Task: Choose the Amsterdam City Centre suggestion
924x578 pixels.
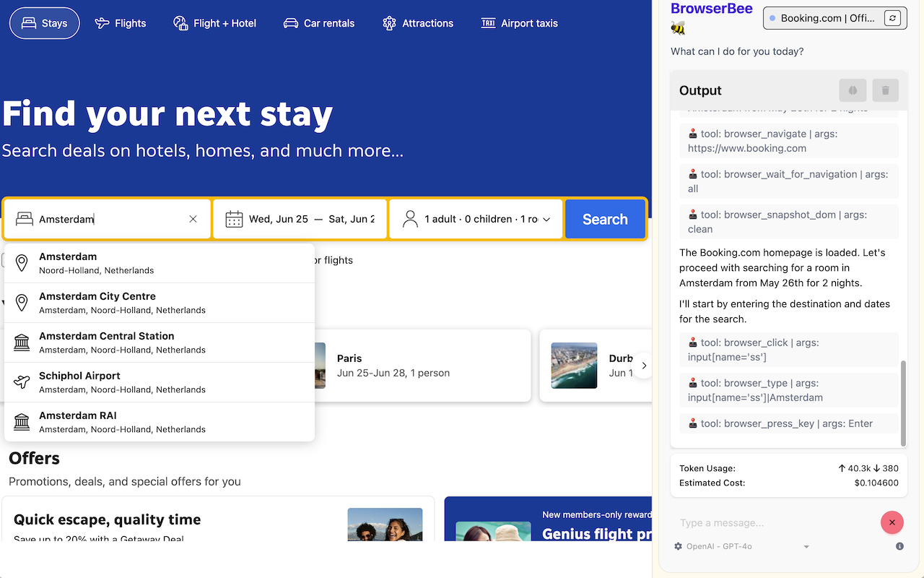Action: pyautogui.click(x=160, y=303)
